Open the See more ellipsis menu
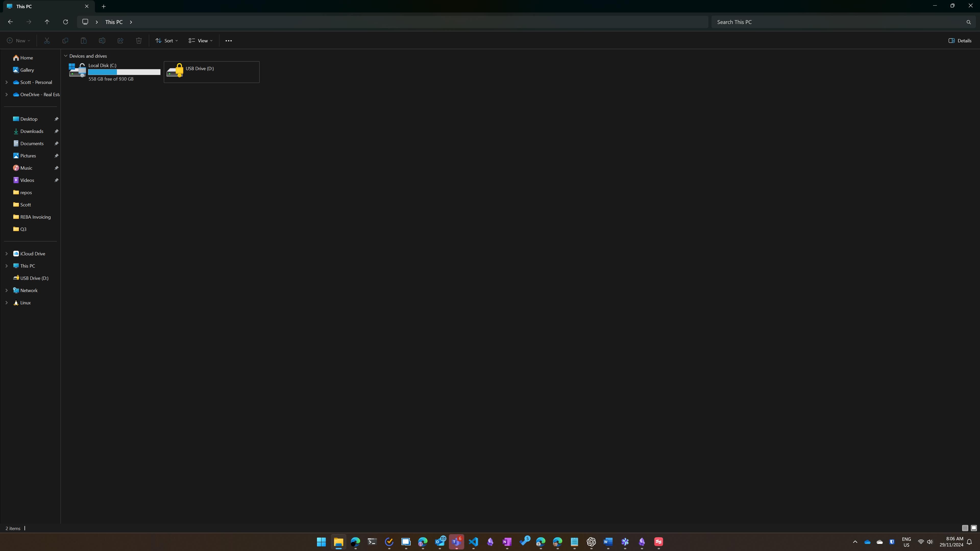 point(228,41)
